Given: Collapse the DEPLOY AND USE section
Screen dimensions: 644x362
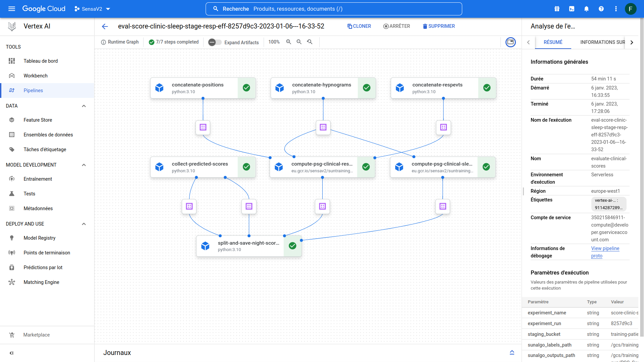Looking at the screenshot, I should point(84,224).
